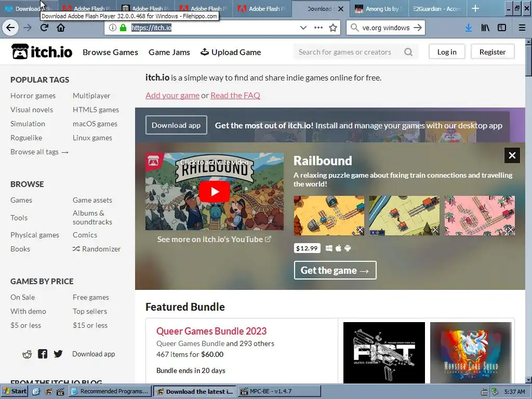This screenshot has width=532, height=399.
Task: Click the magnifier icon in itch.io search
Action: pyautogui.click(x=408, y=52)
